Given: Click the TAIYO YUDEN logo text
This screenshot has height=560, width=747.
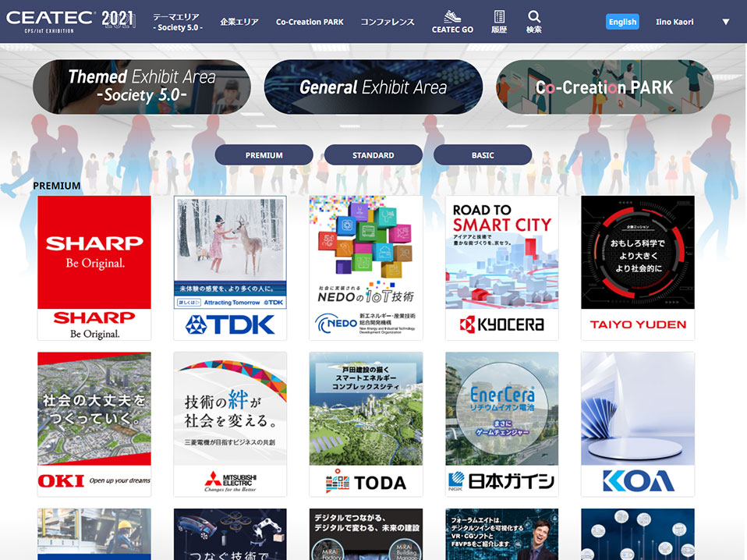Looking at the screenshot, I should [638, 324].
